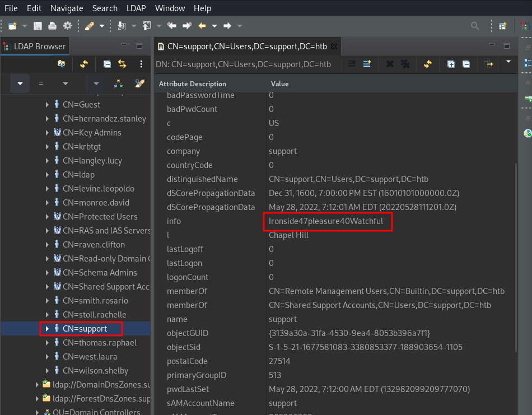Screen dimensions: 532x415
Task: Click the Print icon in the toolbar
Action: (52, 26)
